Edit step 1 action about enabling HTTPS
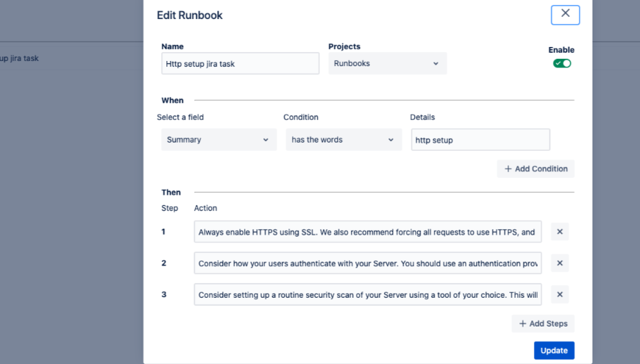The height and width of the screenshot is (364, 640). (x=368, y=232)
